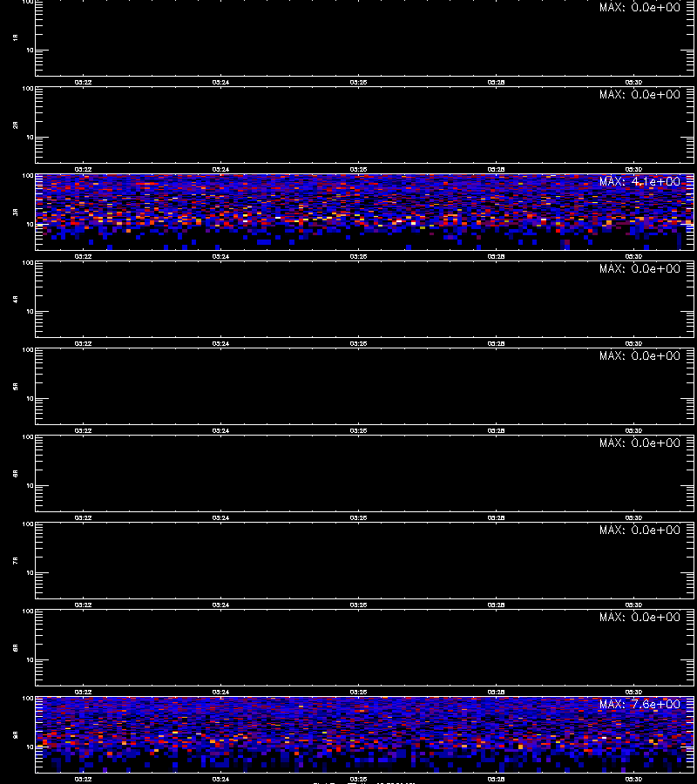697x784 pixels.
Task: Click the 03:30 tick label under panel 7A
Action: 633,605
